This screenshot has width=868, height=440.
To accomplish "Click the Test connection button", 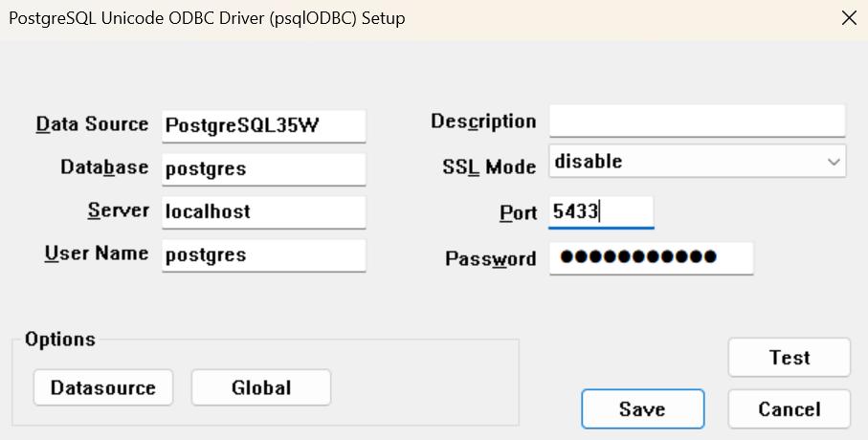I will (790, 358).
